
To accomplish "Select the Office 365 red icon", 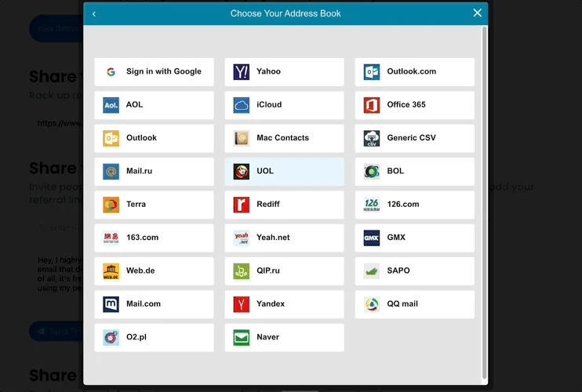I will [x=372, y=105].
